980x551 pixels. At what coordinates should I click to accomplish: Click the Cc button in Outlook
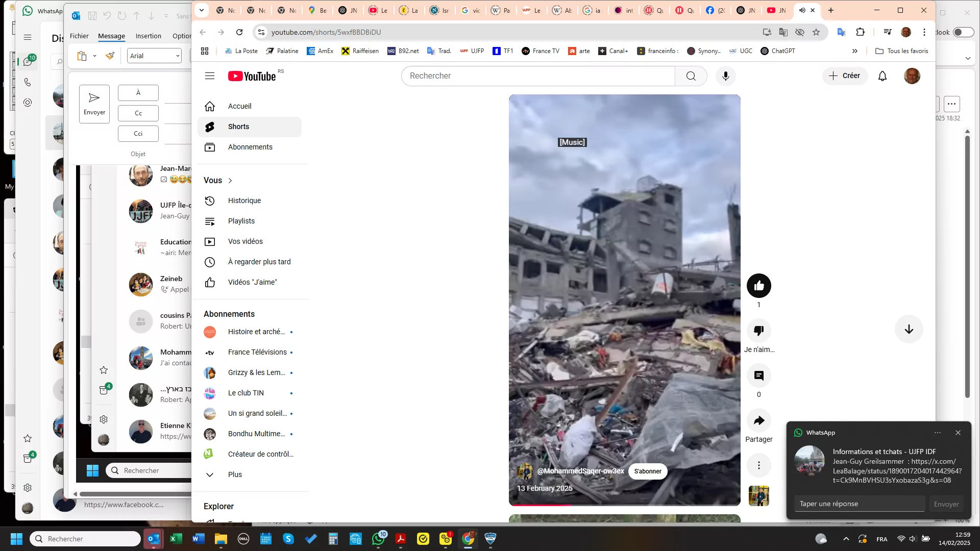click(138, 113)
